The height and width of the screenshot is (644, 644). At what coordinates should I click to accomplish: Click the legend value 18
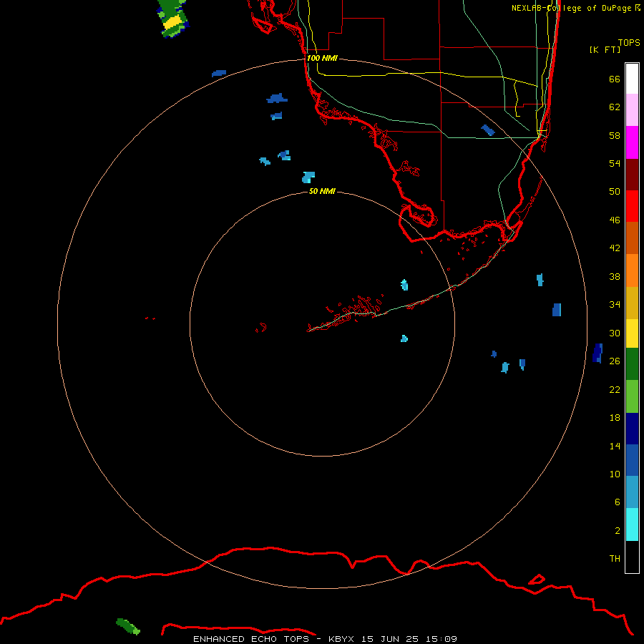tap(615, 418)
